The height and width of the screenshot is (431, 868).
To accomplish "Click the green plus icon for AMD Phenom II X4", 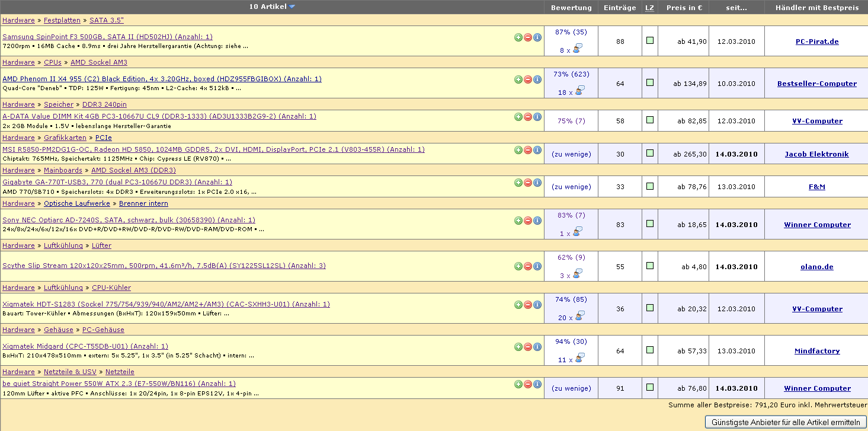I will click(x=518, y=79).
